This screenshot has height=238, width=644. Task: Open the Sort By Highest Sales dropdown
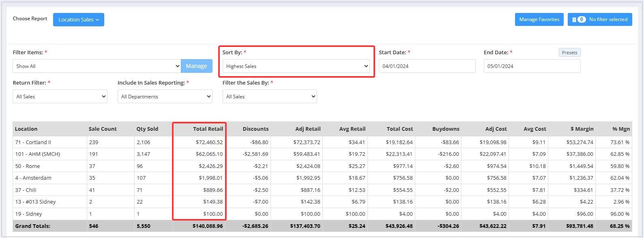click(296, 66)
